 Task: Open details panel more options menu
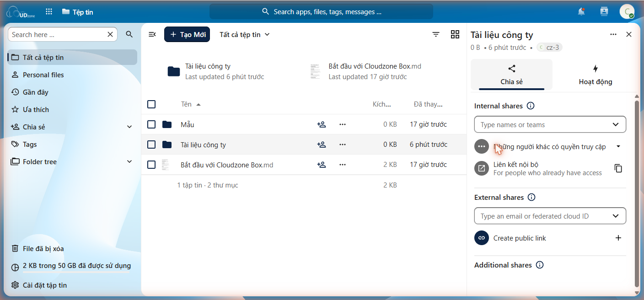[x=613, y=34]
